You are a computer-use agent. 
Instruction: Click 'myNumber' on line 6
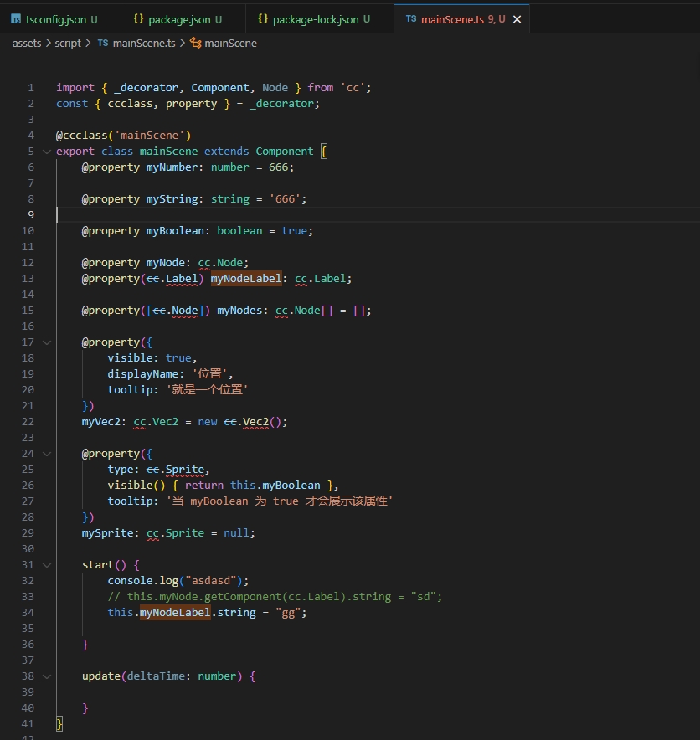point(172,167)
